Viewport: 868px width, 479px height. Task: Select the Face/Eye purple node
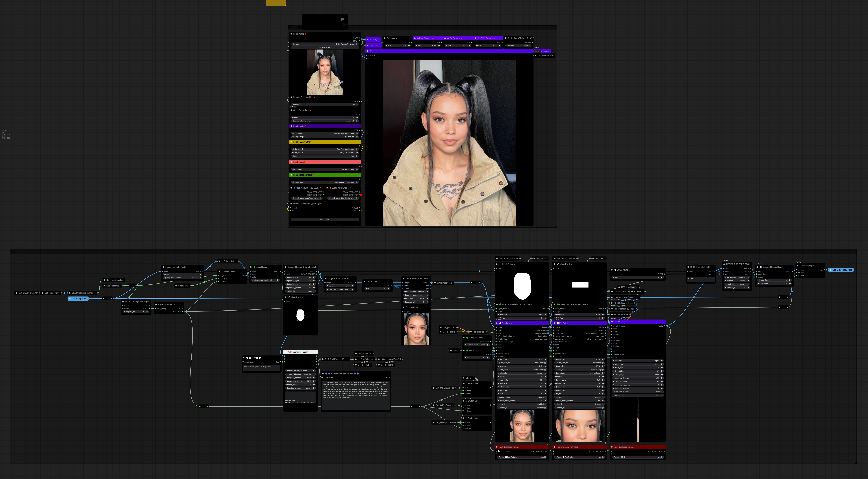[x=373, y=39]
